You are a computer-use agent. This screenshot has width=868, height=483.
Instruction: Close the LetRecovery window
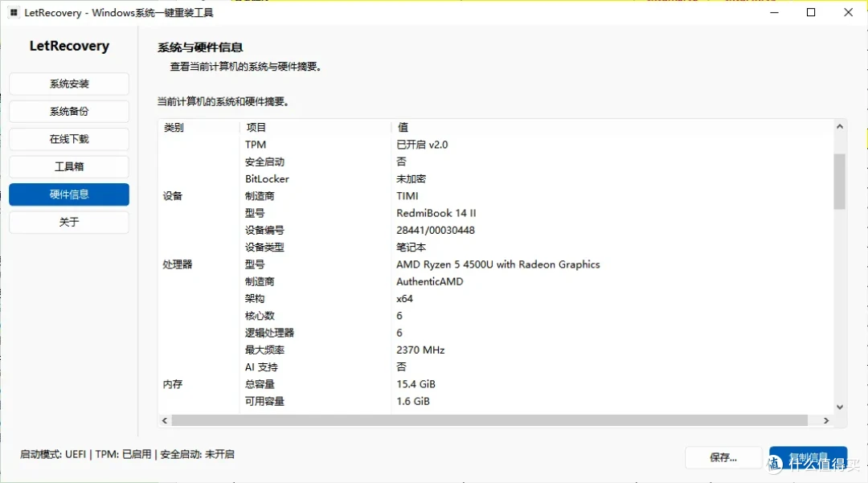(848, 12)
